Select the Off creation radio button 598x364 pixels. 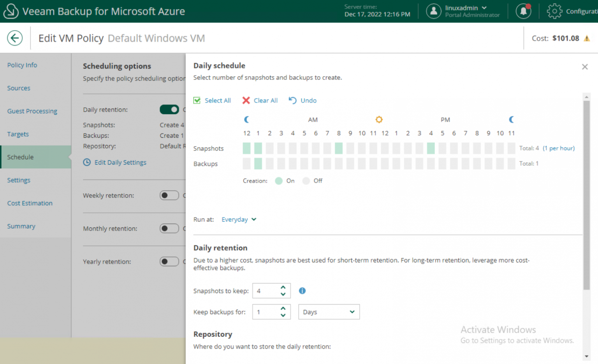(x=307, y=181)
